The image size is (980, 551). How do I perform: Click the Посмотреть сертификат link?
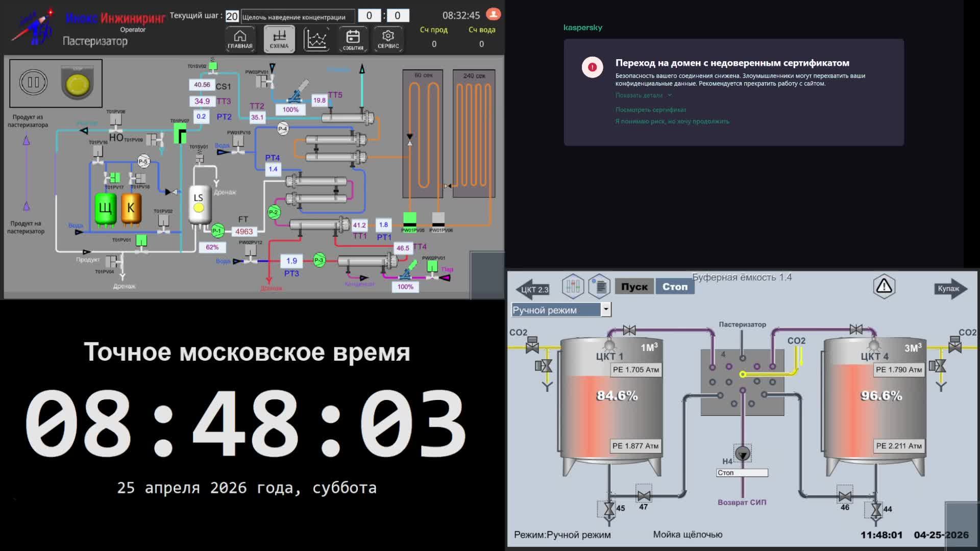click(651, 109)
